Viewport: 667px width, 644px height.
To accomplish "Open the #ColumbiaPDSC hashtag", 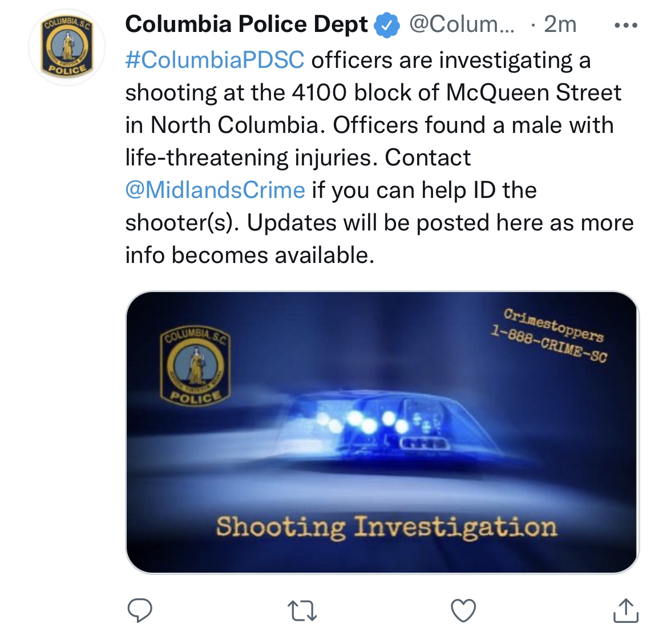I will (x=215, y=59).
